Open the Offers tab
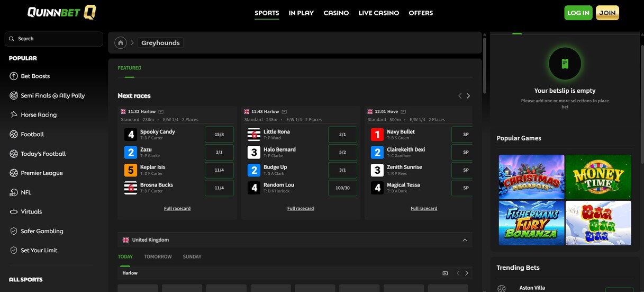Image resolution: width=644 pixels, height=292 pixels. pyautogui.click(x=421, y=13)
